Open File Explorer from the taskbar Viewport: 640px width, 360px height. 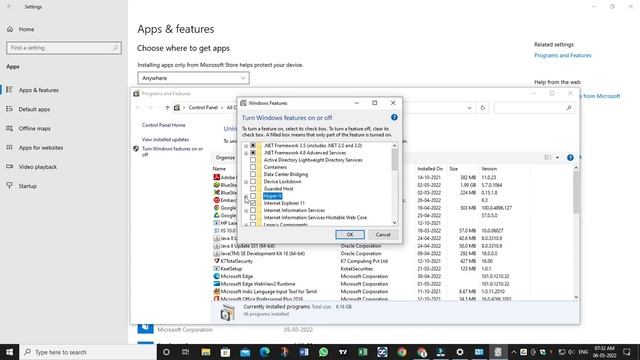coord(205,352)
